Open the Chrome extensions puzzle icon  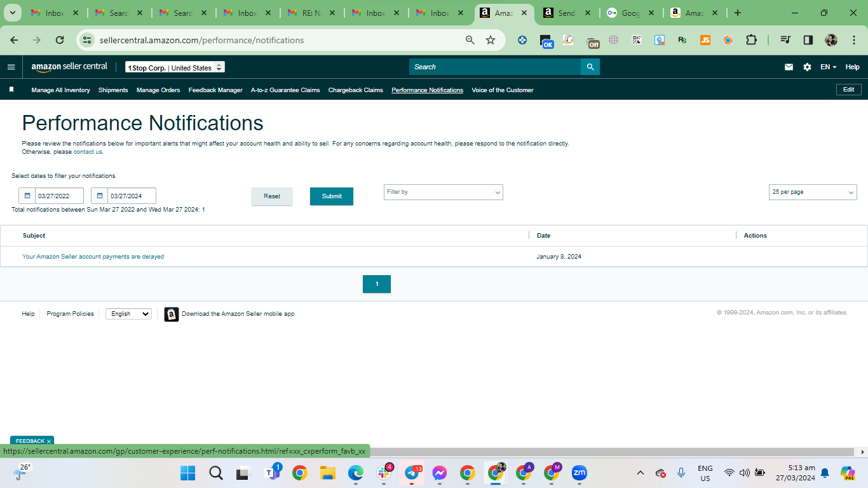point(751,40)
